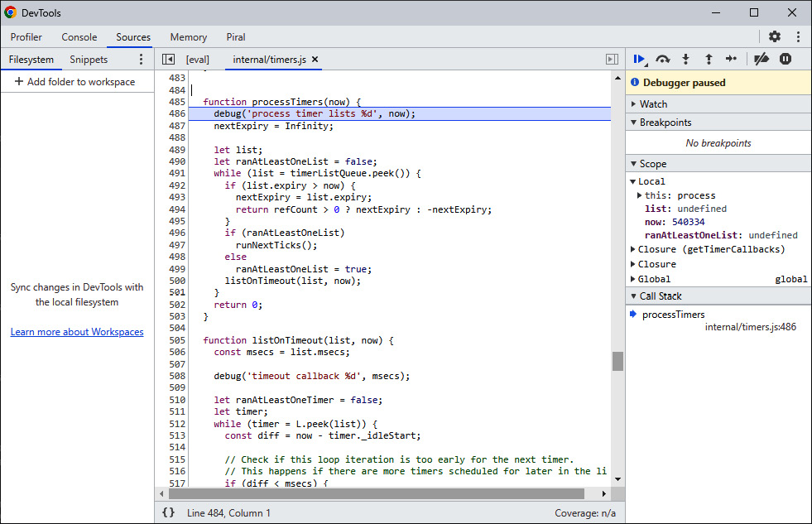
Task: Click the Step out of current function icon
Action: click(x=709, y=59)
